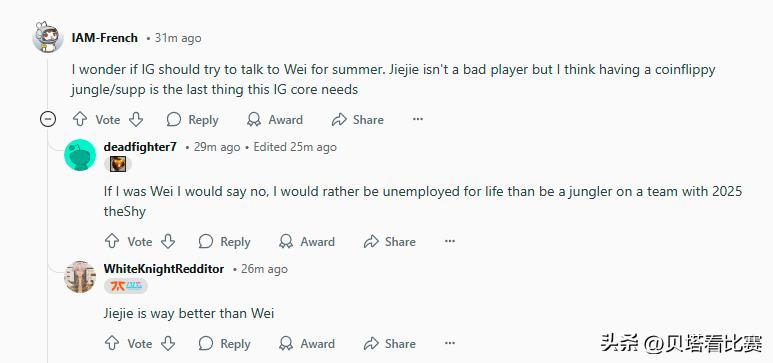The height and width of the screenshot is (363, 773).
Task: Collapse the IAM-French comment thread
Action: coord(48,119)
